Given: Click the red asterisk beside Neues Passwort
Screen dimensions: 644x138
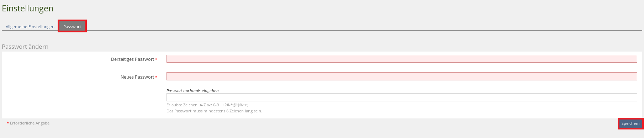Looking at the screenshot, I should [x=156, y=78].
